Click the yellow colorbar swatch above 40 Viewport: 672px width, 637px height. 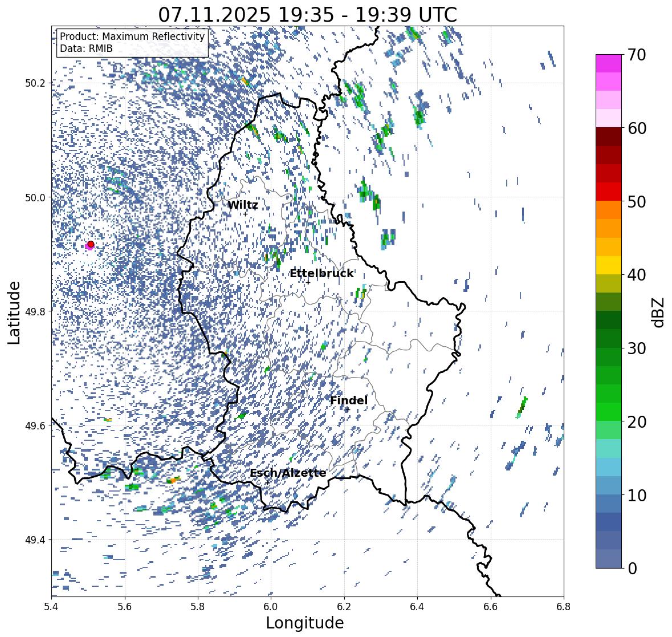609,265
